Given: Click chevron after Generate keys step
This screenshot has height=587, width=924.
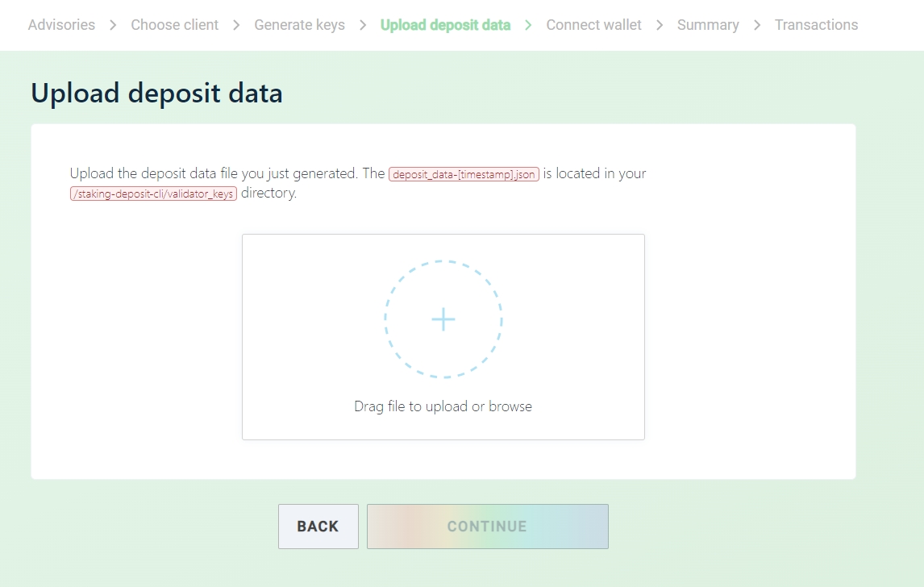Looking at the screenshot, I should click(x=363, y=25).
